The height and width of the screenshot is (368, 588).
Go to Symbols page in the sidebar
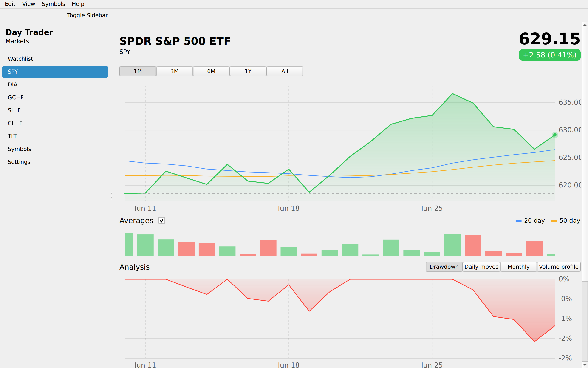click(x=55, y=149)
